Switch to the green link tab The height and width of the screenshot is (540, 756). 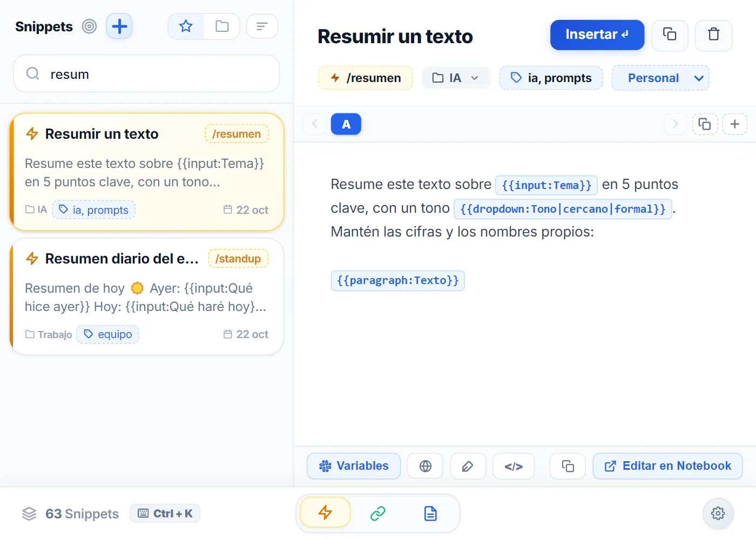click(x=378, y=513)
